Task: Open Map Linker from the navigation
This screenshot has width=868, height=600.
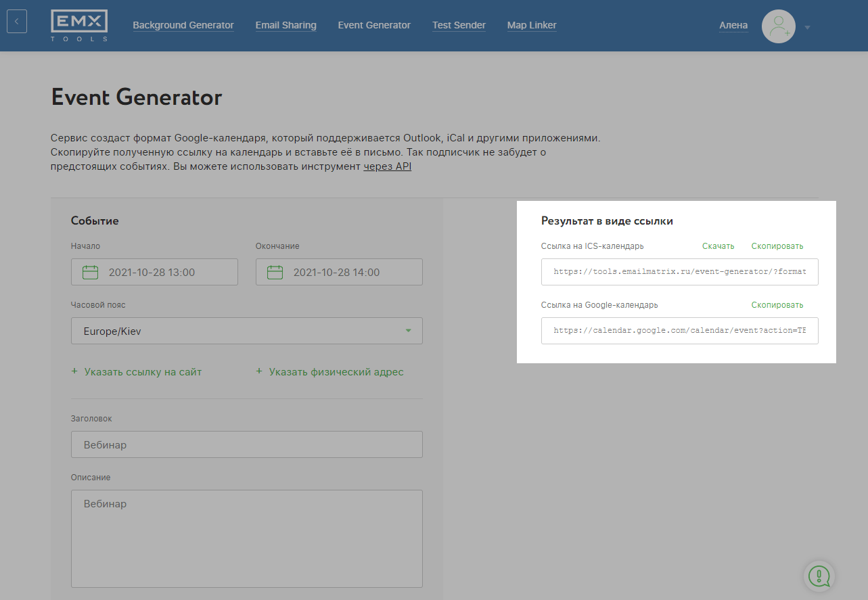Action: (x=532, y=25)
